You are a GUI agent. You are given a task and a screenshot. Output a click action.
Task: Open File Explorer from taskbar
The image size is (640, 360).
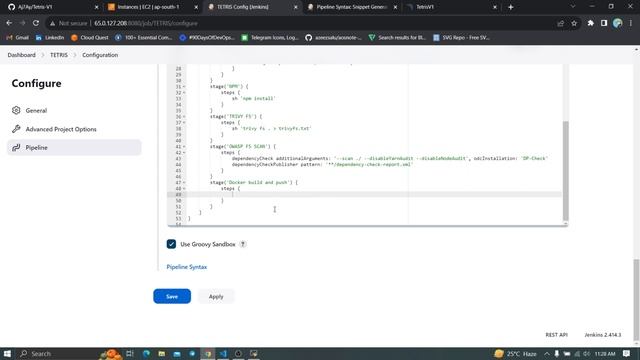click(x=162, y=353)
